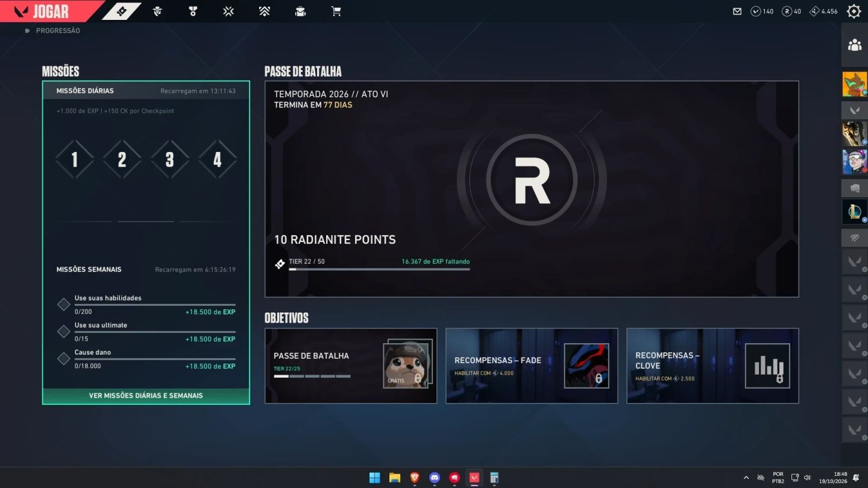Open the mail inbox envelope icon
This screenshot has height=488, width=868.
point(737,11)
